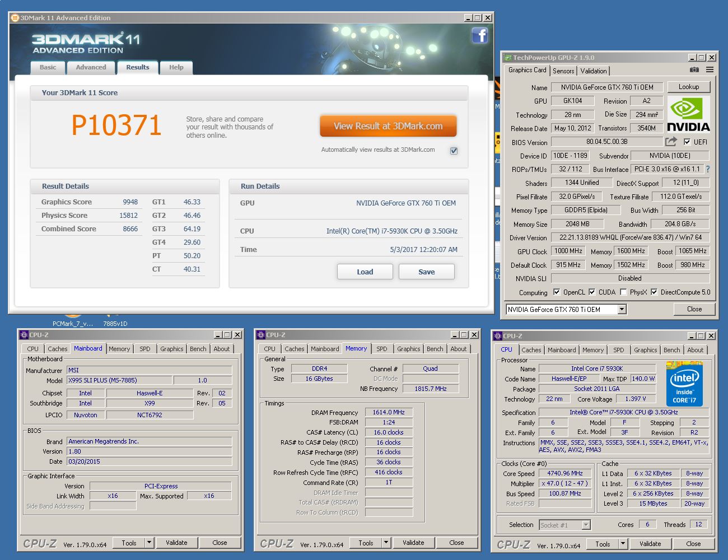Open Caches tab in the CPU-Z CPU window
This screenshot has width=728, height=560.
point(531,350)
